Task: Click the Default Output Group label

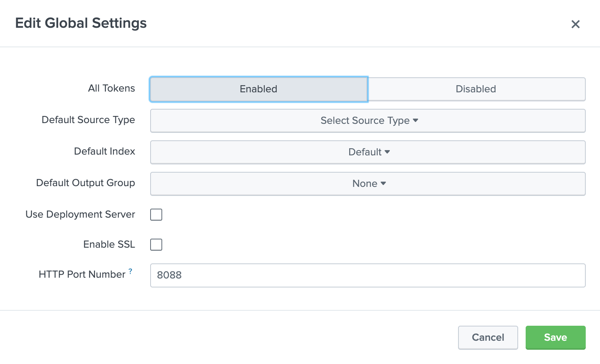Action: click(86, 183)
